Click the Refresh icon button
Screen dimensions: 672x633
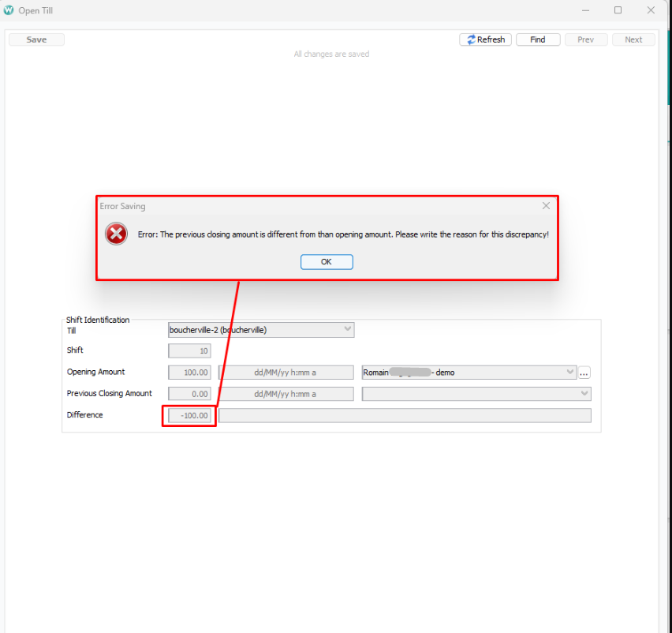(485, 39)
